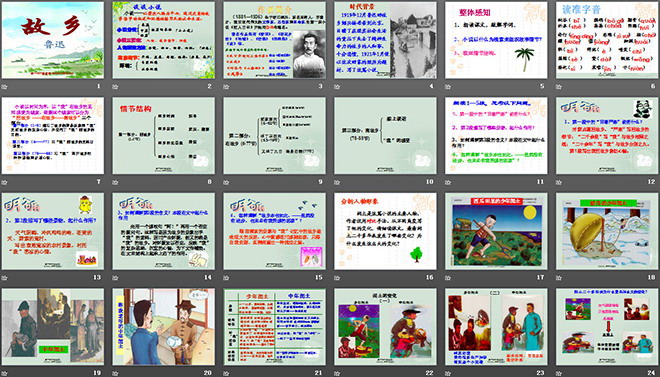Screen dimensions: 660x377
Task: Select slide 7 with multicolored paragraph text
Action: point(53,135)
